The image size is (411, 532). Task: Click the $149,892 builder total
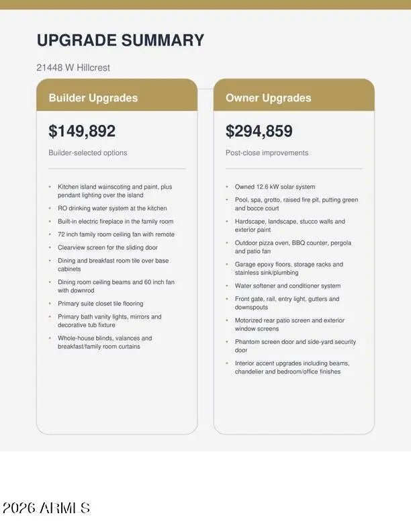click(x=82, y=131)
